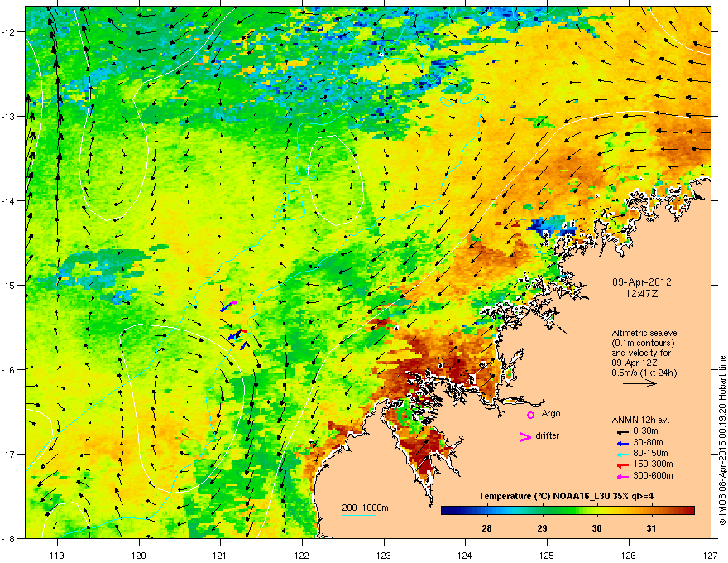Image resolution: width=728 pixels, height=563 pixels.
Task: Click longitude axis label 120
Action: tap(139, 555)
